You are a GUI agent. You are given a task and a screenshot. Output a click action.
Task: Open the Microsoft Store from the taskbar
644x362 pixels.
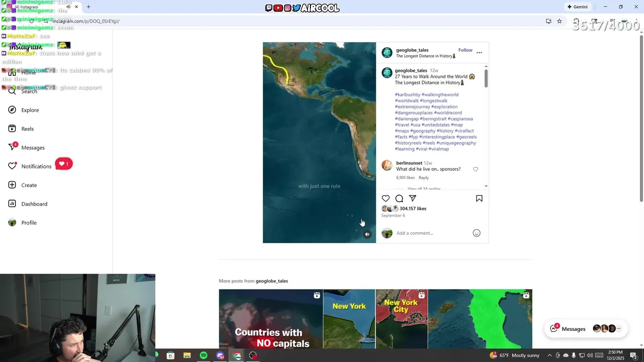[171, 355]
